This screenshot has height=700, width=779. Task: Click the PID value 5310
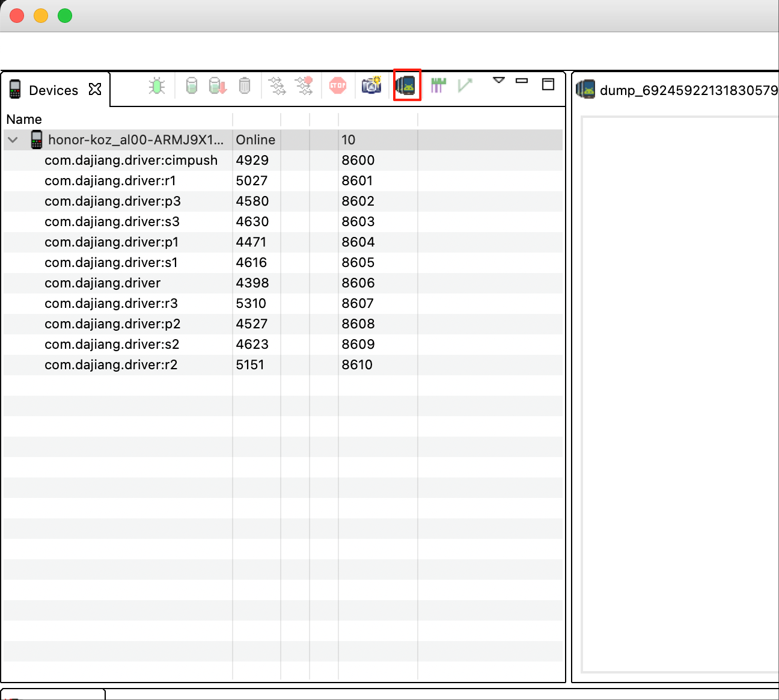[251, 303]
